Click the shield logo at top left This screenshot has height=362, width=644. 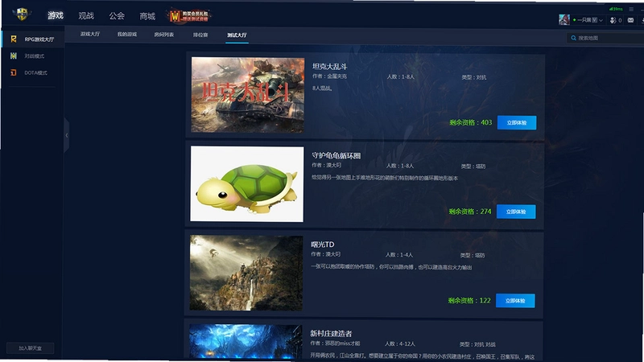click(x=22, y=14)
